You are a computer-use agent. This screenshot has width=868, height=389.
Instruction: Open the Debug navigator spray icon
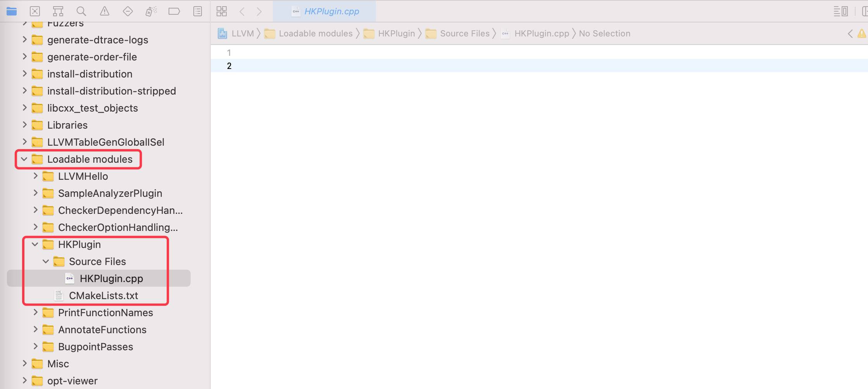[151, 11]
